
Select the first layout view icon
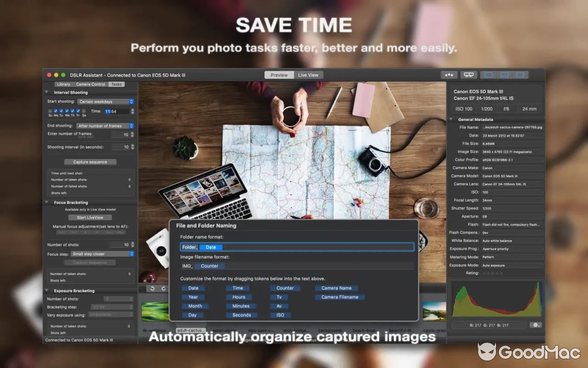click(488, 75)
